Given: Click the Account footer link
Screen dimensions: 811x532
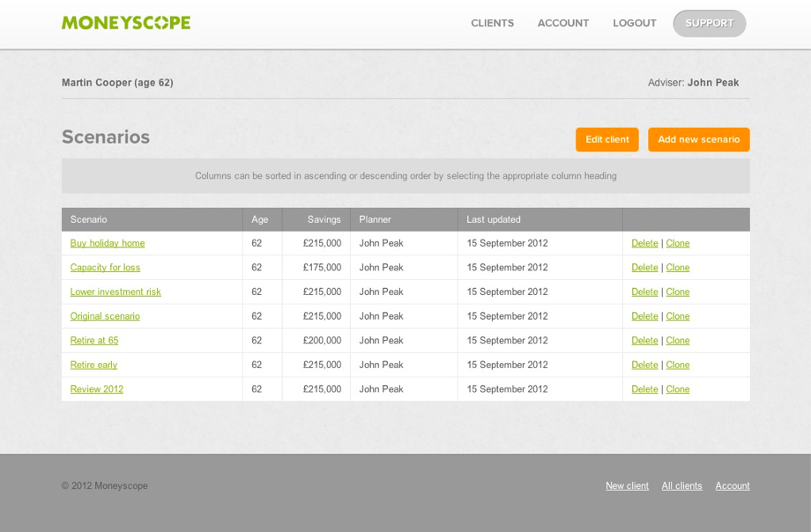Looking at the screenshot, I should point(733,485).
